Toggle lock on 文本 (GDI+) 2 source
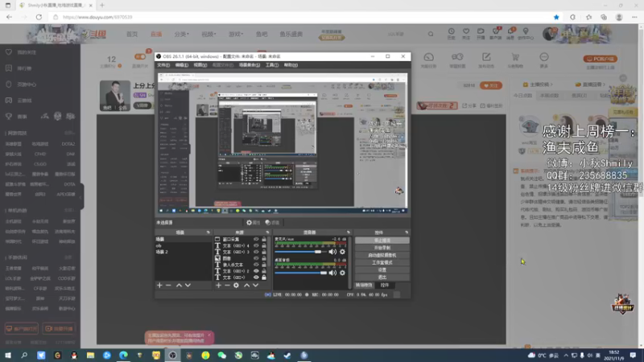 tap(264, 271)
